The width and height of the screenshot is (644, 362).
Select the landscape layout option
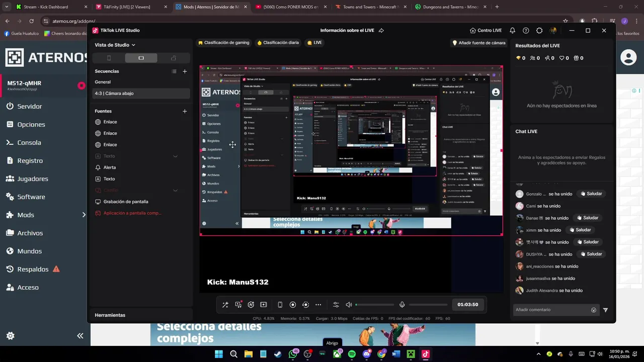(x=141, y=58)
